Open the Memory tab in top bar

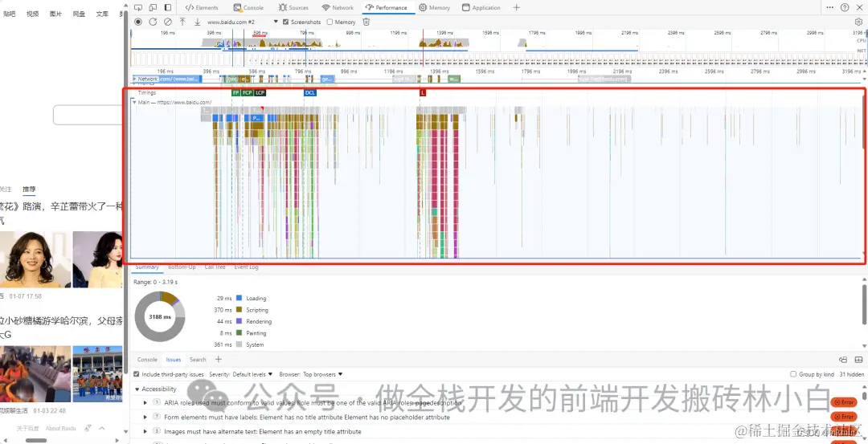435,8
